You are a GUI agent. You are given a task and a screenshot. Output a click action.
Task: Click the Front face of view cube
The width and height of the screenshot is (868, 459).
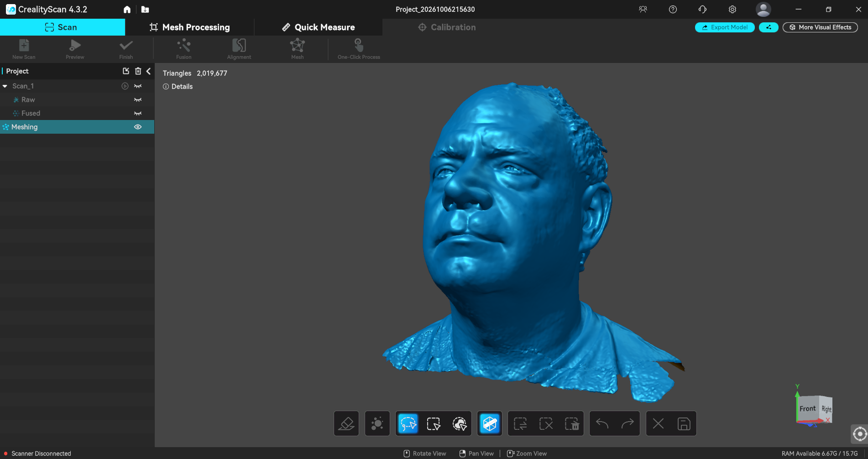tap(807, 409)
